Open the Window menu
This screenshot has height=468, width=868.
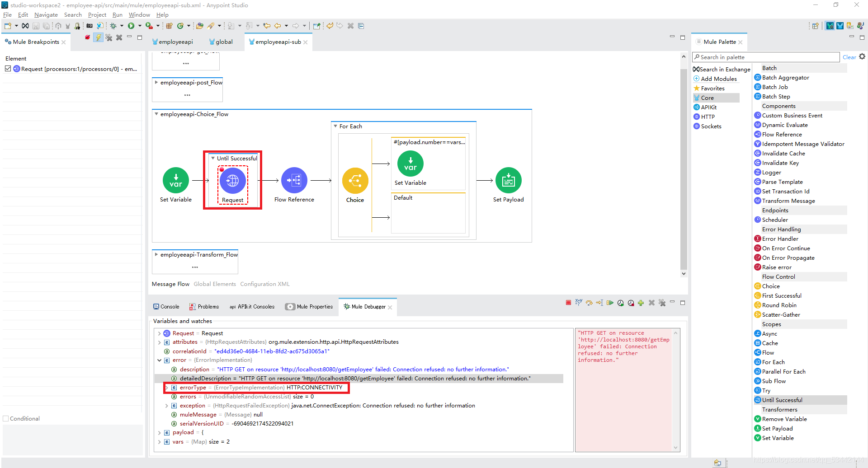(139, 15)
